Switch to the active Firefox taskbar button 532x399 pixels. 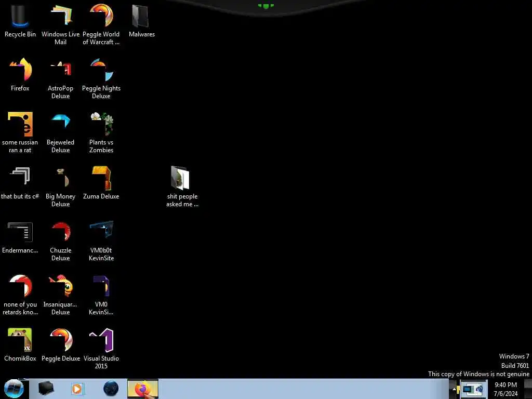(x=143, y=389)
